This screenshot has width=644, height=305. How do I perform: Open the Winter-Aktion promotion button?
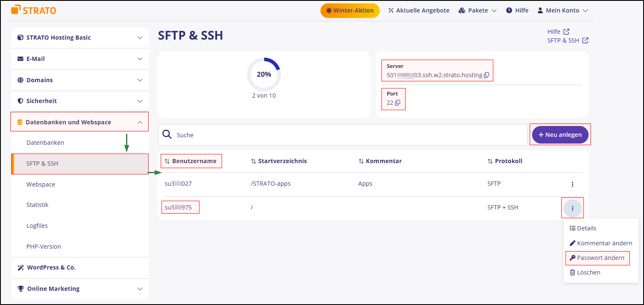click(x=350, y=10)
